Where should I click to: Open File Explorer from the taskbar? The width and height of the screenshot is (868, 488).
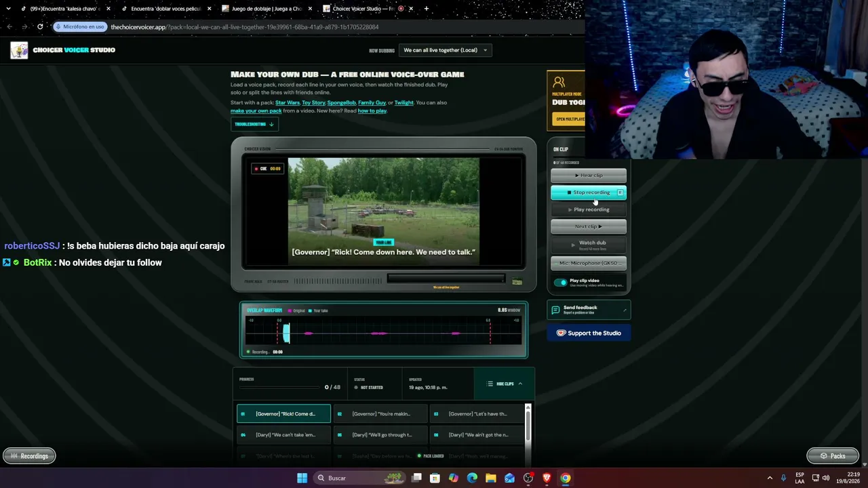coord(490,478)
